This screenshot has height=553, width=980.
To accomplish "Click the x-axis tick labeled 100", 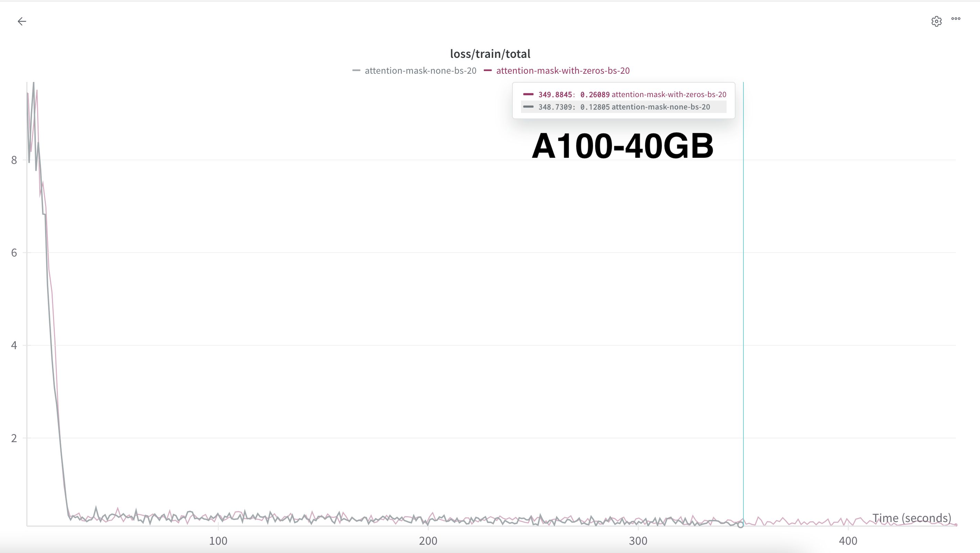I will click(x=218, y=541).
